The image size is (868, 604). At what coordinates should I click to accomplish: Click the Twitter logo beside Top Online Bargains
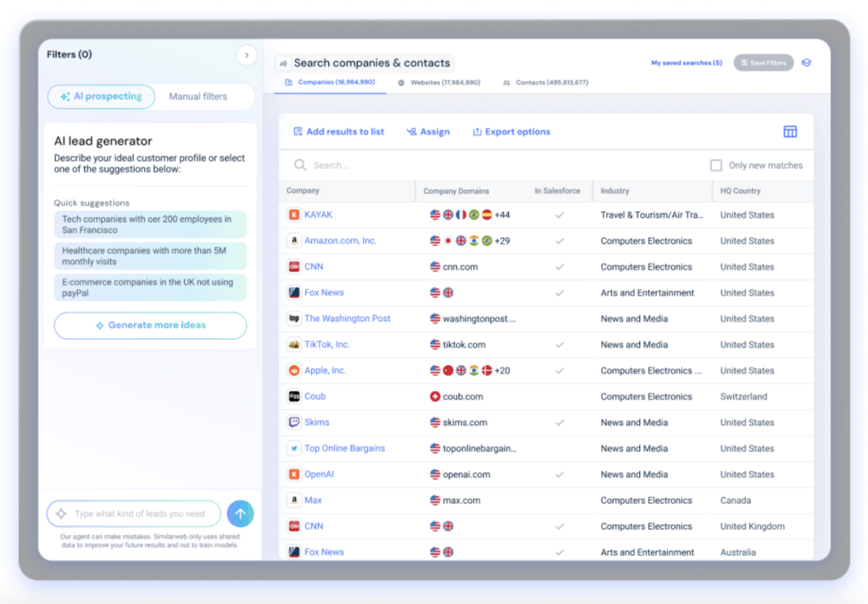coord(294,449)
